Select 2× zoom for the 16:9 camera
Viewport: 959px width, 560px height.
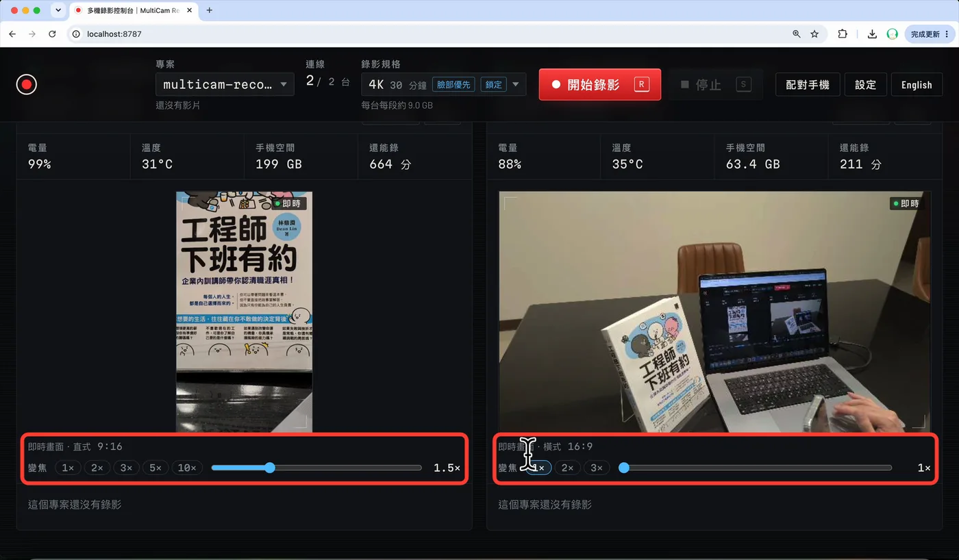pyautogui.click(x=567, y=468)
